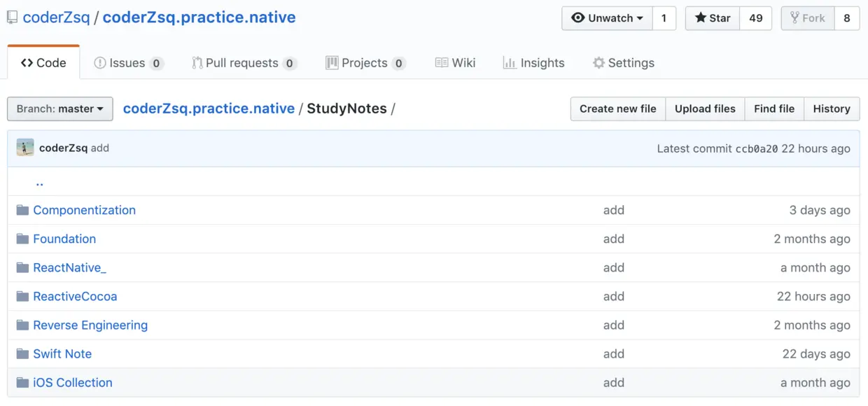The width and height of the screenshot is (868, 406).
Task: Open the Foundation folder
Action: pos(64,239)
